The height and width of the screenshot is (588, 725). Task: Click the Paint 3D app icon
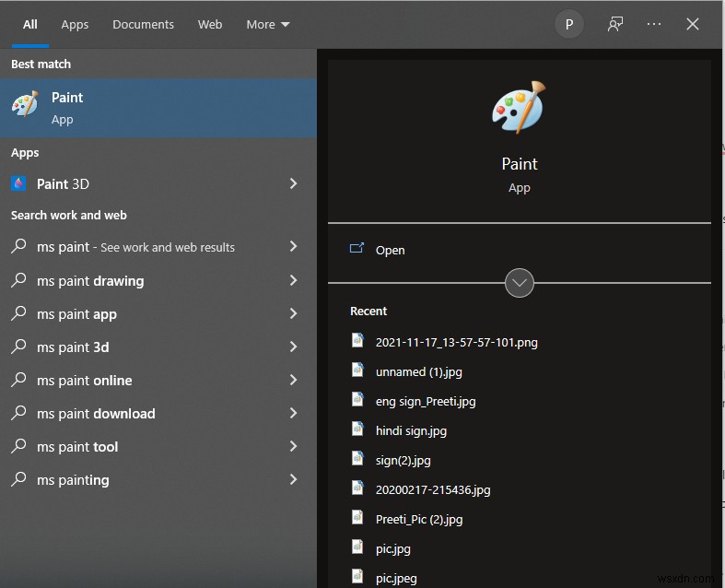tap(18, 183)
